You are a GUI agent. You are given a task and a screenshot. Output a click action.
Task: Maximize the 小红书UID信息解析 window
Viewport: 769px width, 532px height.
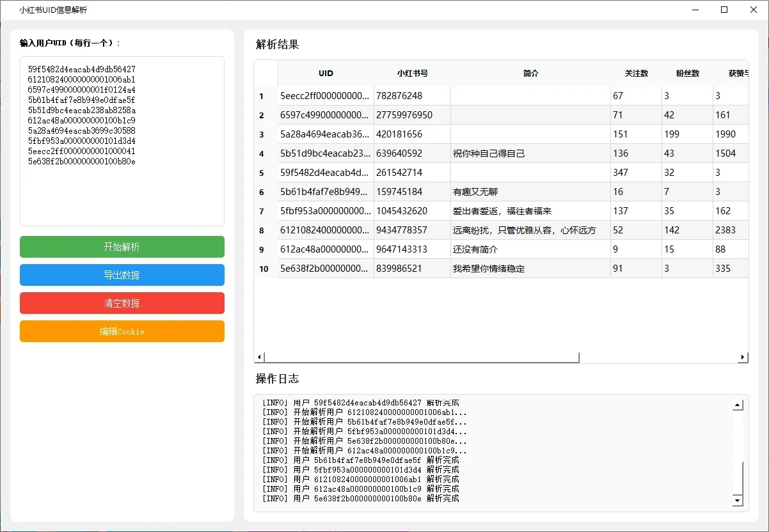pos(724,10)
